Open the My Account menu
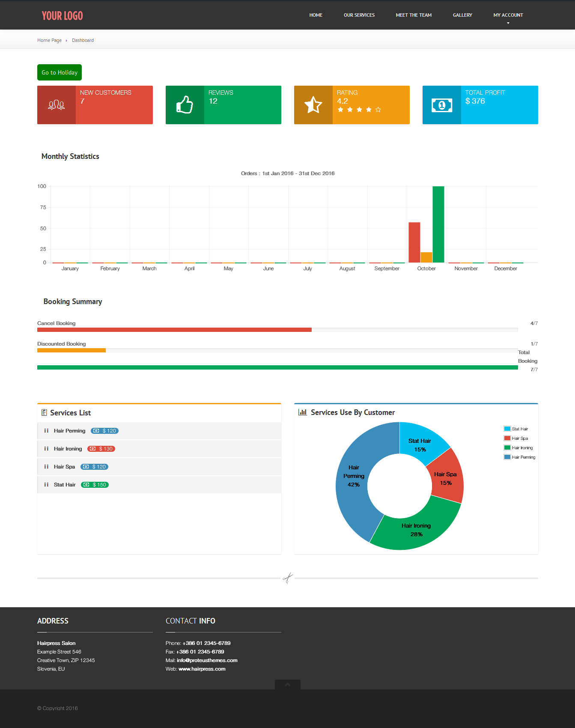This screenshot has width=575, height=728. point(508,15)
